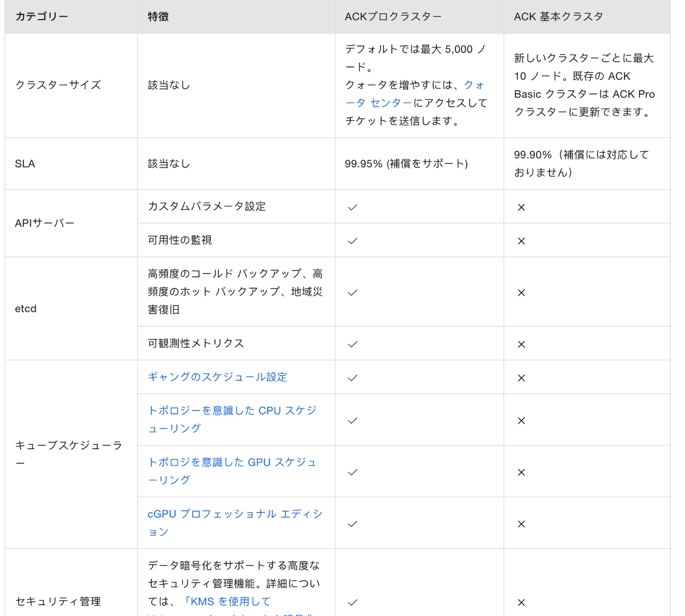The image size is (685, 616).
Task: Click cross mark in cGPU プロフェッショナル row
Action: pos(521,524)
